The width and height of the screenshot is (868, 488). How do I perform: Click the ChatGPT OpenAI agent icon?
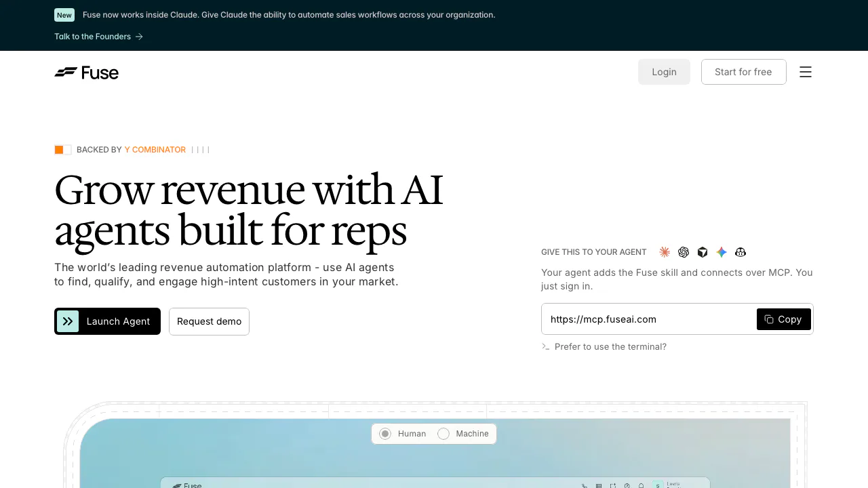pos(684,252)
